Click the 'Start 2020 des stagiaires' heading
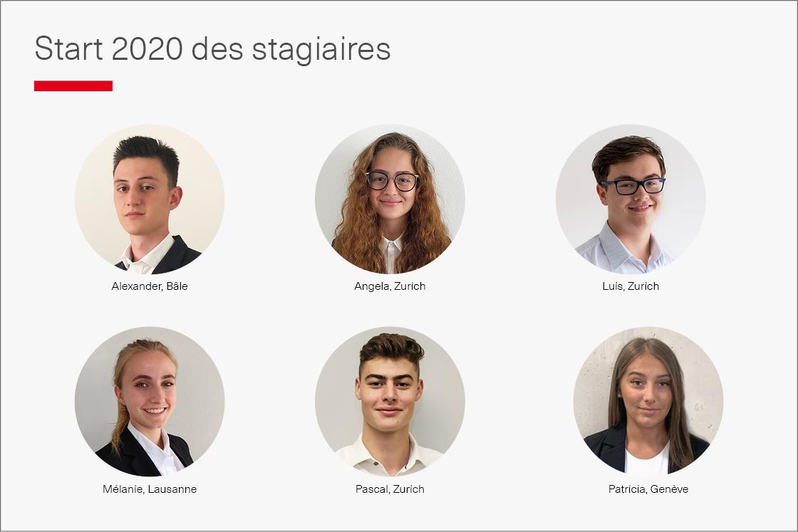The image size is (798, 532). 212,49
